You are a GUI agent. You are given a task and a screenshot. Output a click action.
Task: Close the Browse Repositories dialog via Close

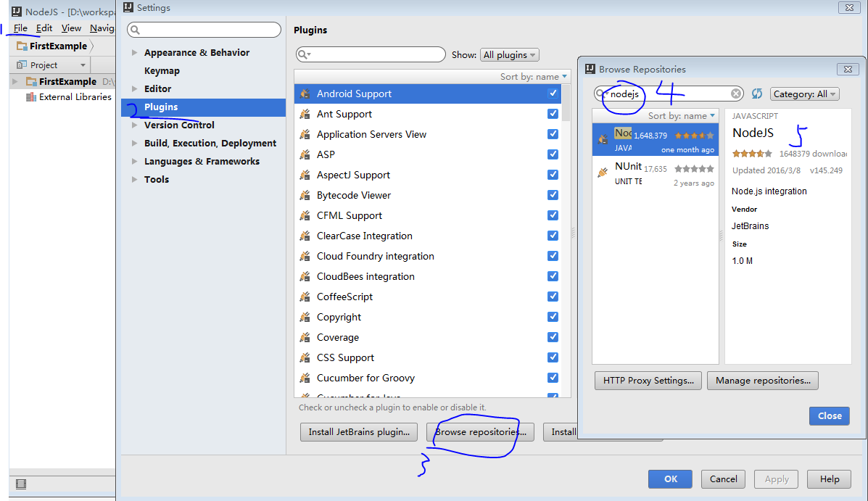pos(830,415)
